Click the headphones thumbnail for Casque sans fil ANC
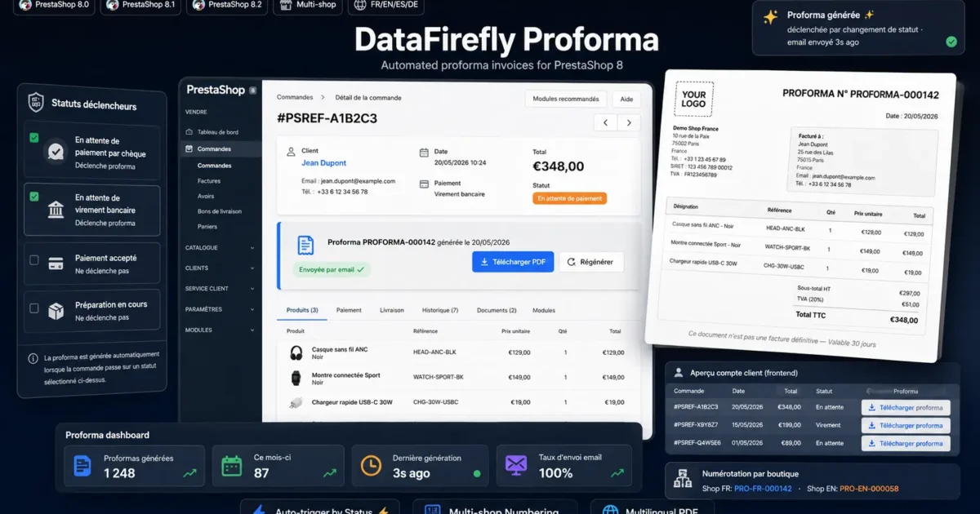 click(x=296, y=352)
